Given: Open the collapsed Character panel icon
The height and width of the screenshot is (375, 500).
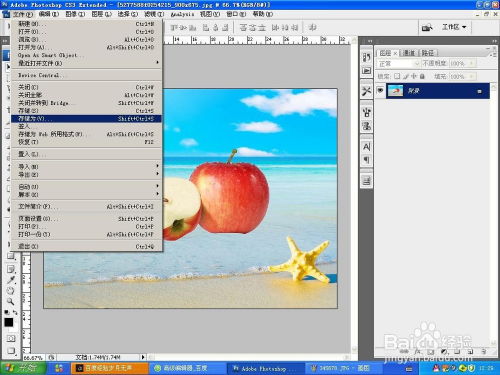Looking at the screenshot, I should click(367, 147).
